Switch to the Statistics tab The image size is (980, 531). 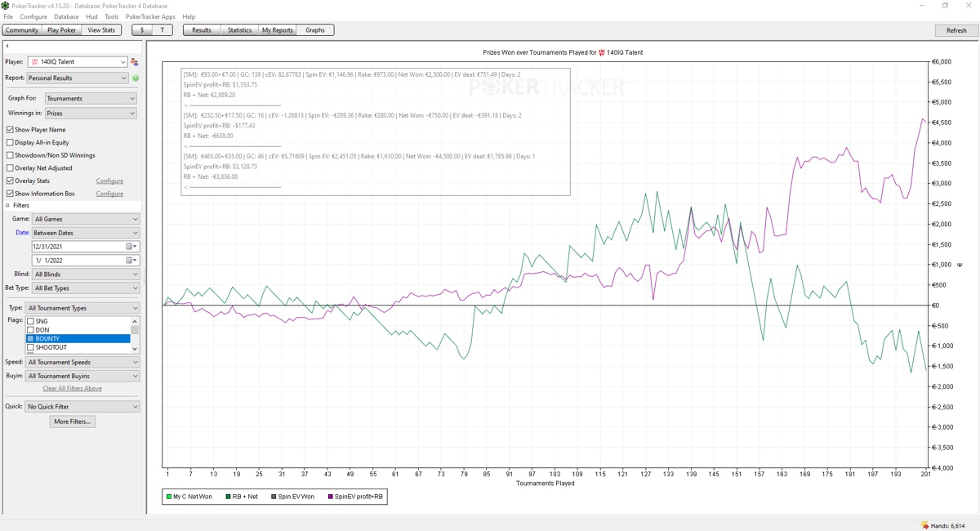pos(239,30)
